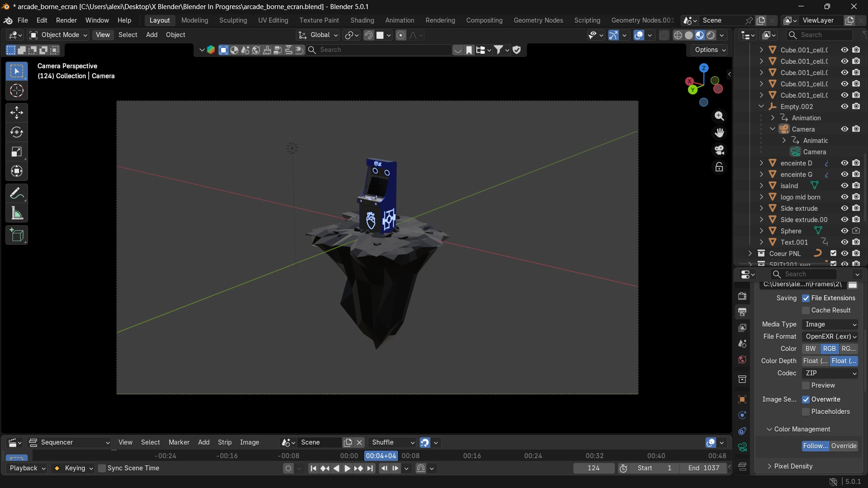Choose the Annotate pencil tool
The width and height of the screenshot is (868, 488).
tap(17, 194)
